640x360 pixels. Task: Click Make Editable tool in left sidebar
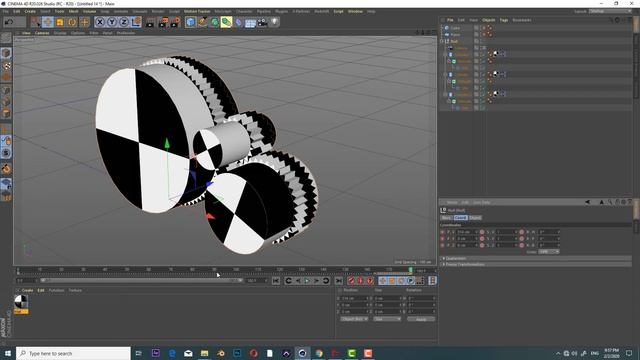click(x=6, y=38)
